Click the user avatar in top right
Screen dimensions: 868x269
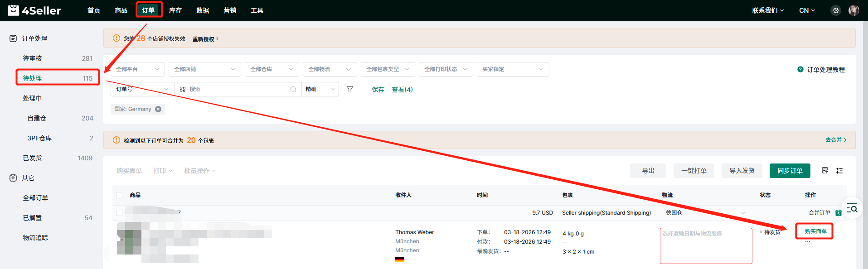coord(853,10)
